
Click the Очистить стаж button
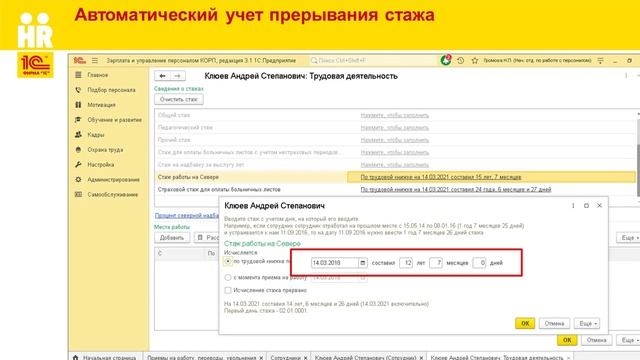click(x=179, y=99)
